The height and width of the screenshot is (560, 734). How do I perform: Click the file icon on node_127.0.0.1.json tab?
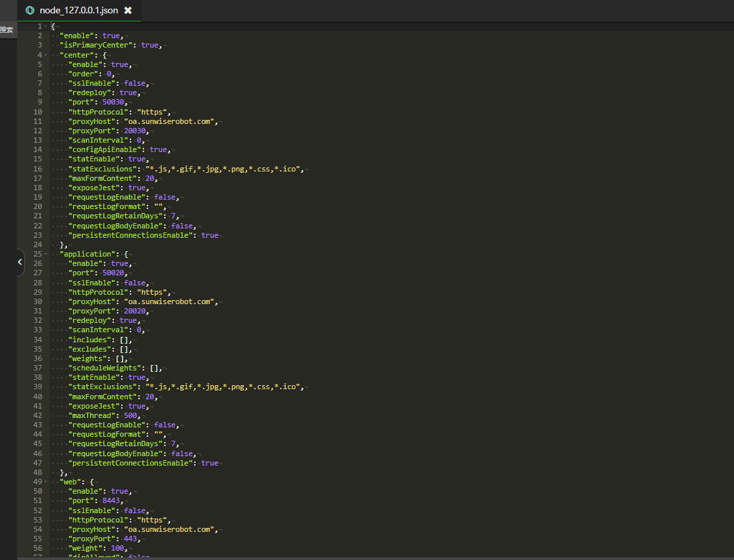(x=29, y=10)
